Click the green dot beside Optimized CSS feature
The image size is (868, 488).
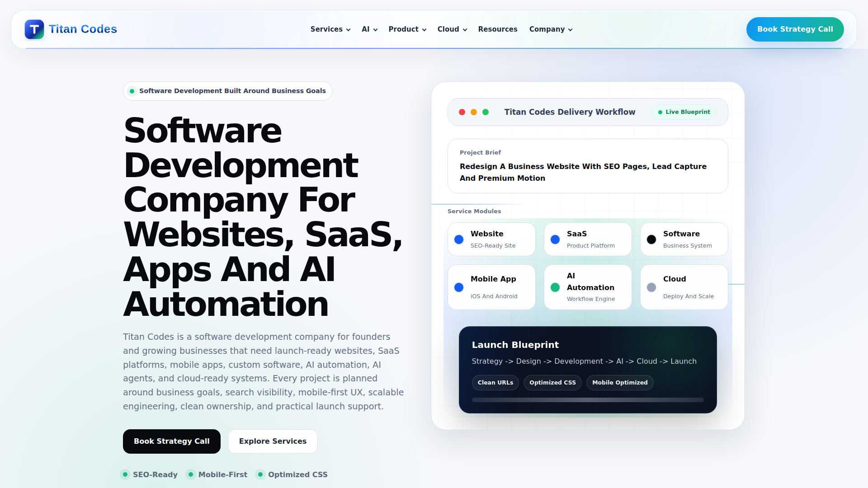[x=260, y=474]
